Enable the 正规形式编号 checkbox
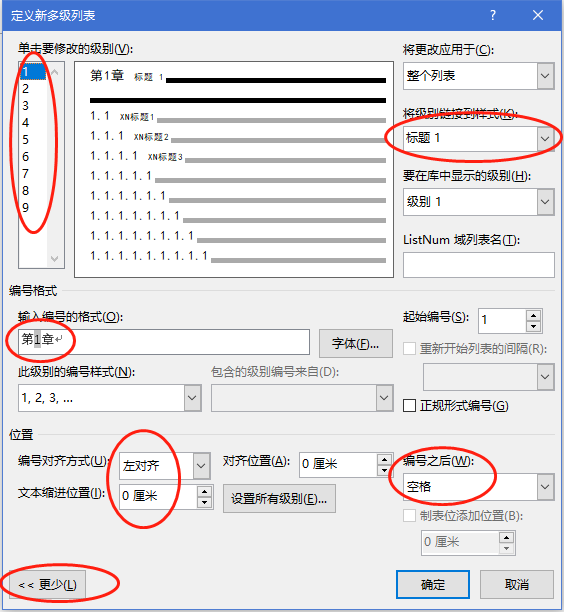Image resolution: width=564 pixels, height=612 pixels. (x=409, y=406)
